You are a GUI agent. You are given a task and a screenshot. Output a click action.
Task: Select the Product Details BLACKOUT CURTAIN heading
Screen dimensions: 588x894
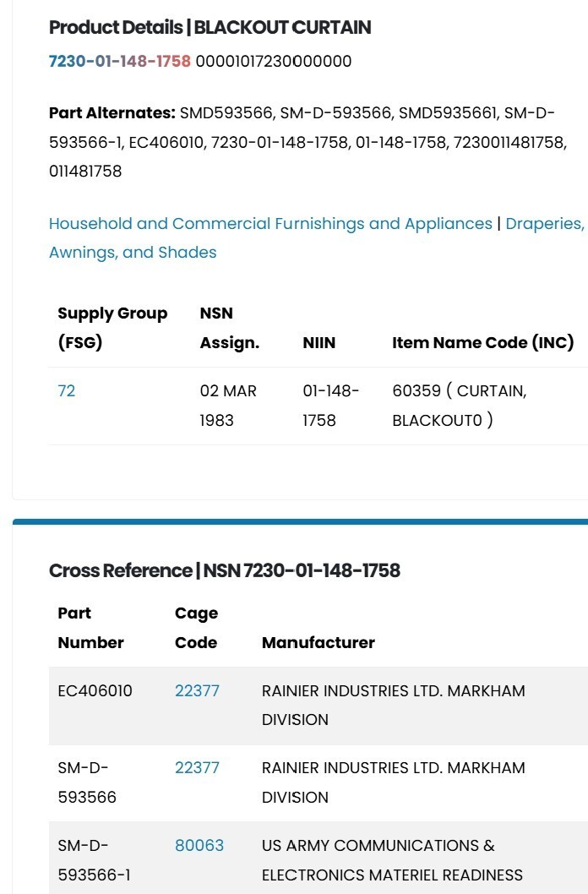click(x=210, y=27)
